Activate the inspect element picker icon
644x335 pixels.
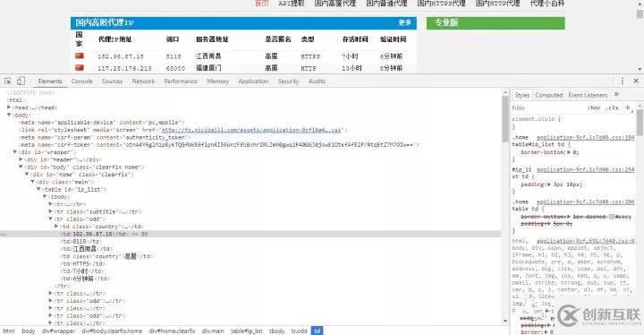click(x=8, y=82)
